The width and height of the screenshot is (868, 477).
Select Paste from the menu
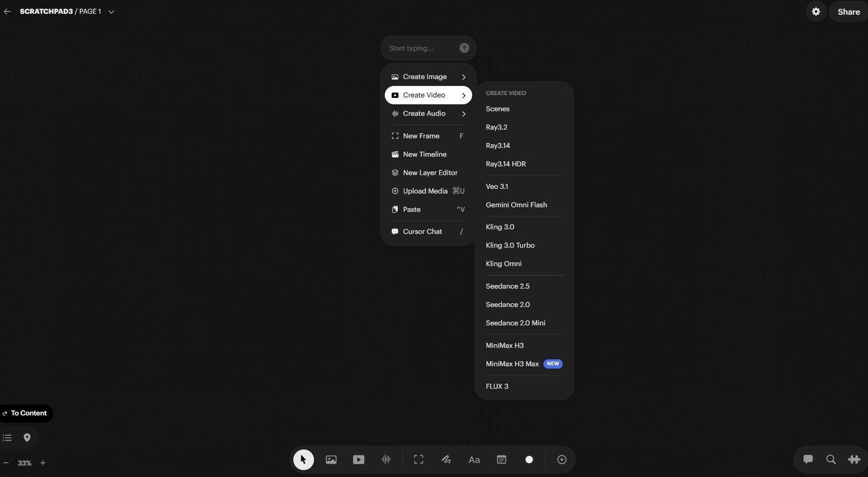tap(428, 210)
